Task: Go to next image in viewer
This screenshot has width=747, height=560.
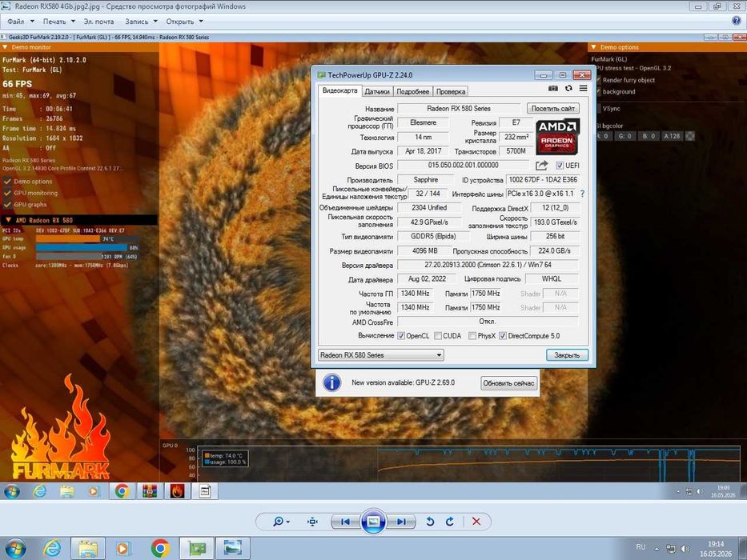Action: (x=401, y=522)
